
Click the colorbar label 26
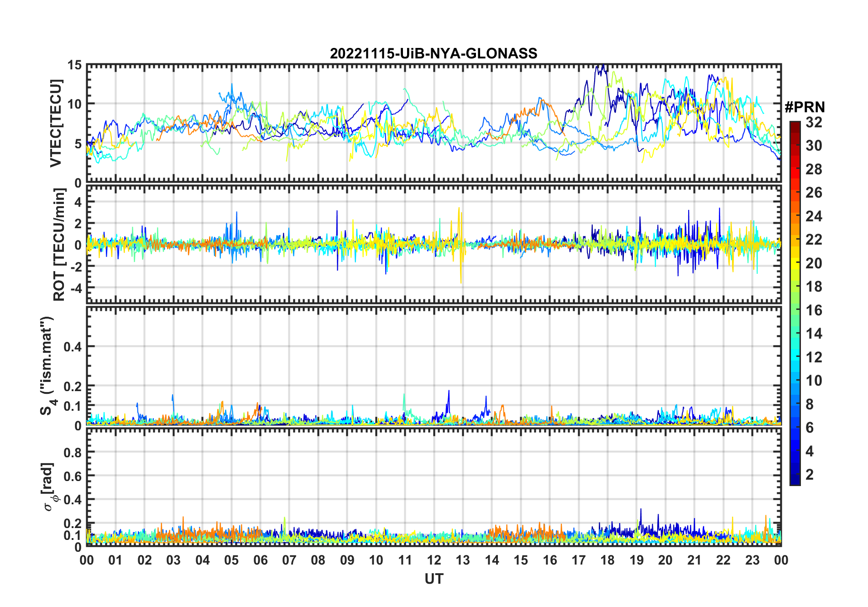[x=814, y=193]
